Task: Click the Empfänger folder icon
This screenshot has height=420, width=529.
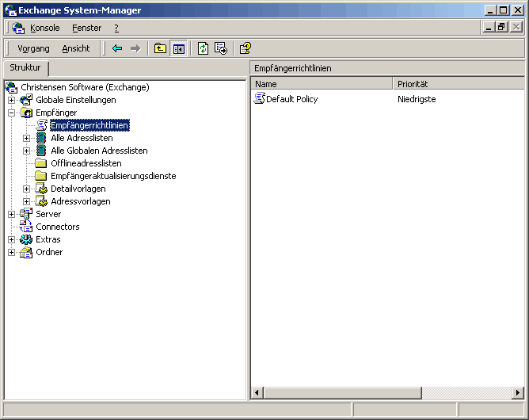Action: point(26,113)
